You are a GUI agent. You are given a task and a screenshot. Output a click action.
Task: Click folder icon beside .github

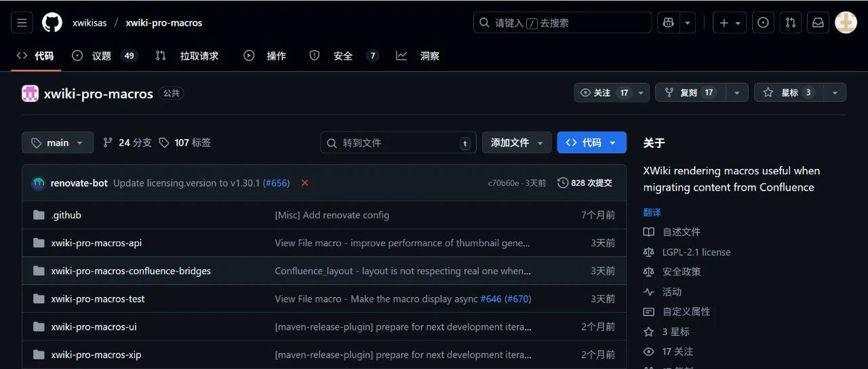(39, 215)
